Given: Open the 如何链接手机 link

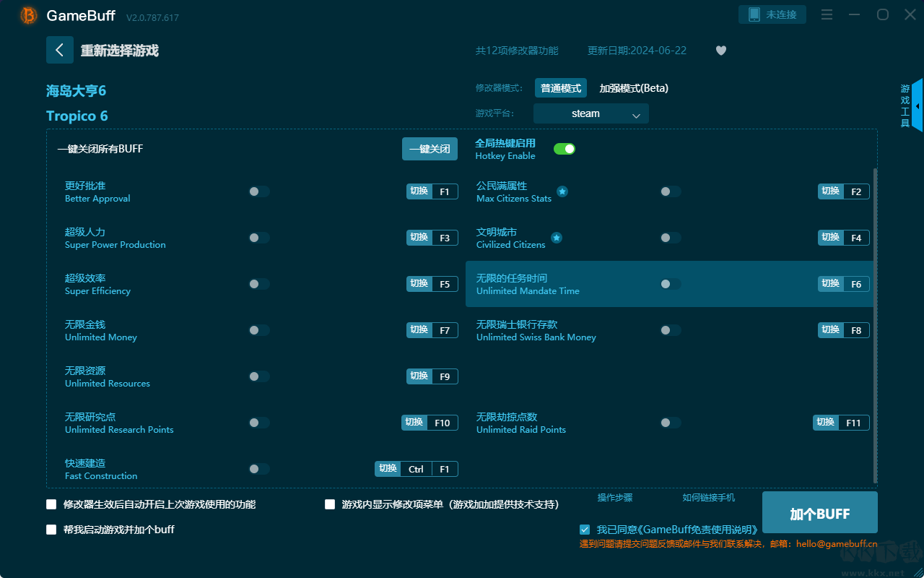Looking at the screenshot, I should tap(708, 498).
